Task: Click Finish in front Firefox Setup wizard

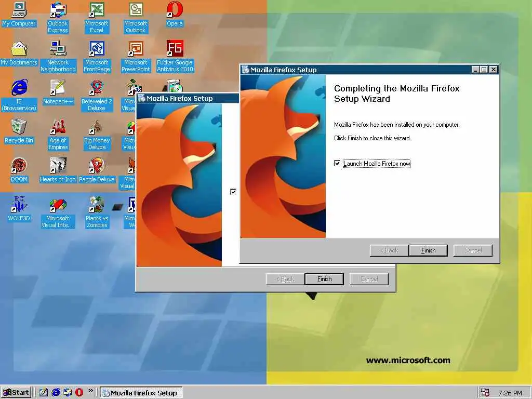Action: [428, 250]
